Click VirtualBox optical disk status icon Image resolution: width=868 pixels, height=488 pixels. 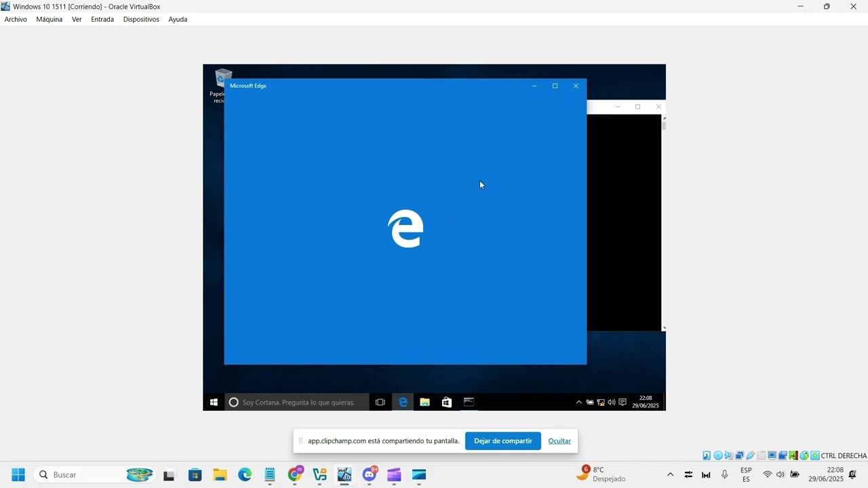click(718, 455)
